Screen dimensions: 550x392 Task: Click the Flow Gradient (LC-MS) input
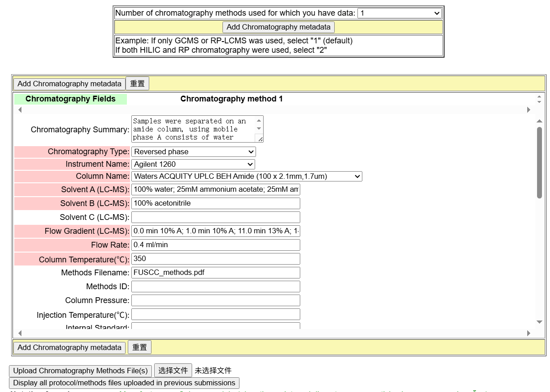(215, 231)
